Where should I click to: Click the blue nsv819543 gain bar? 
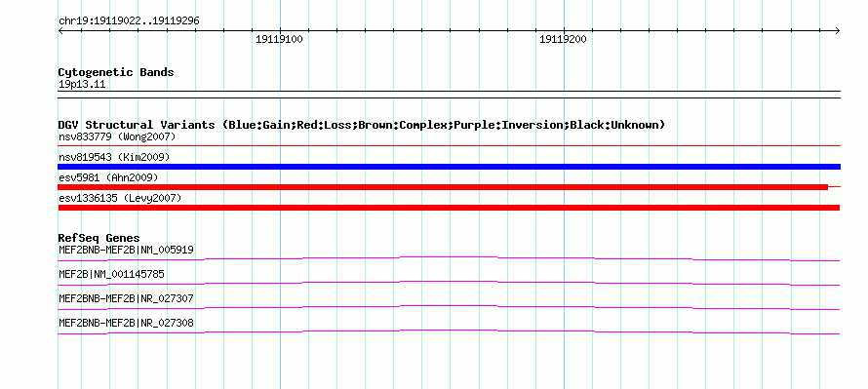449,167
